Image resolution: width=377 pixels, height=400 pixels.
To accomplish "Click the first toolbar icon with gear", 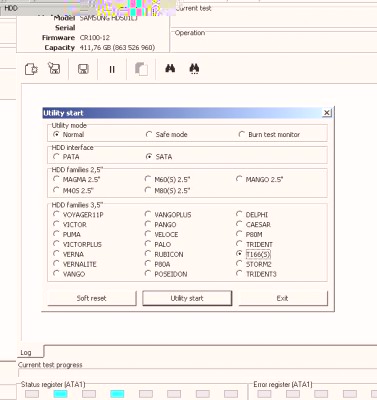I will pyautogui.click(x=31, y=69).
